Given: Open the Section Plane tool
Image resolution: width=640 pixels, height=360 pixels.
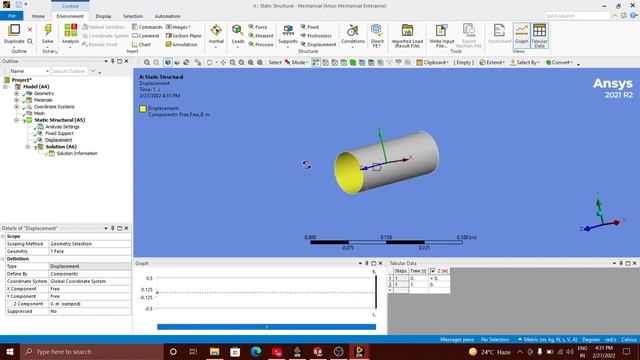Looking at the screenshot, I should 183,36.
